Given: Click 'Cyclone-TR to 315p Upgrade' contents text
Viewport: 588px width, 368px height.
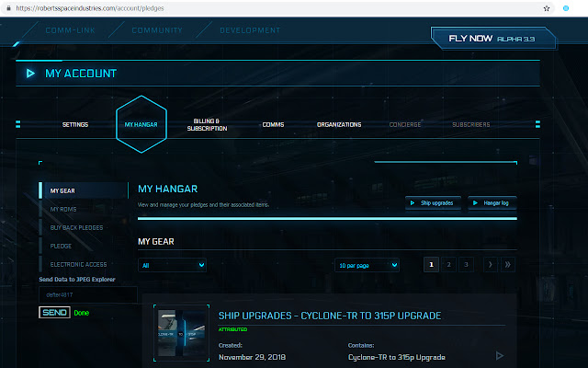Looking at the screenshot, I should (396, 357).
